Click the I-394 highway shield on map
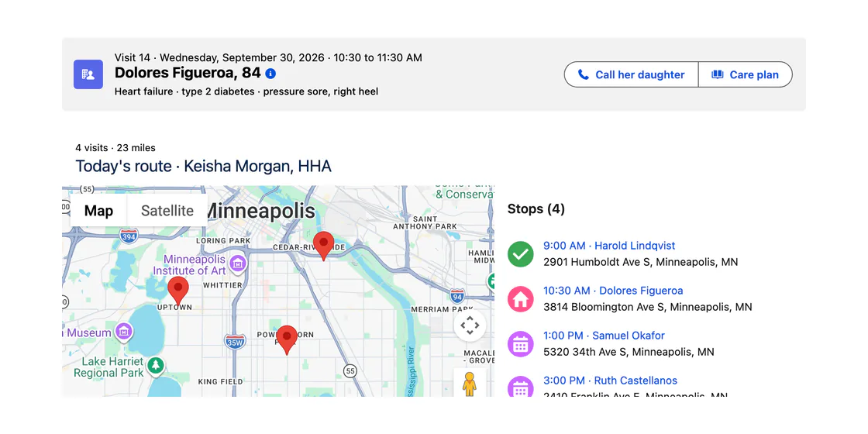 [x=129, y=237]
